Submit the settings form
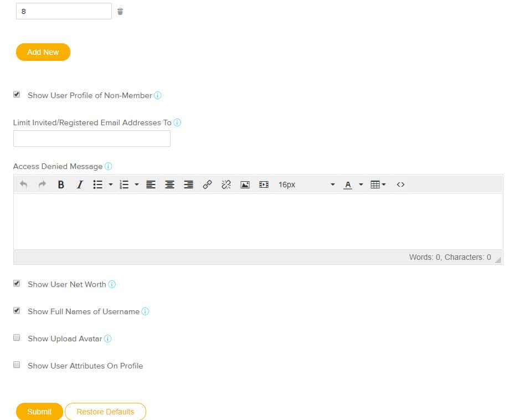 [x=39, y=412]
